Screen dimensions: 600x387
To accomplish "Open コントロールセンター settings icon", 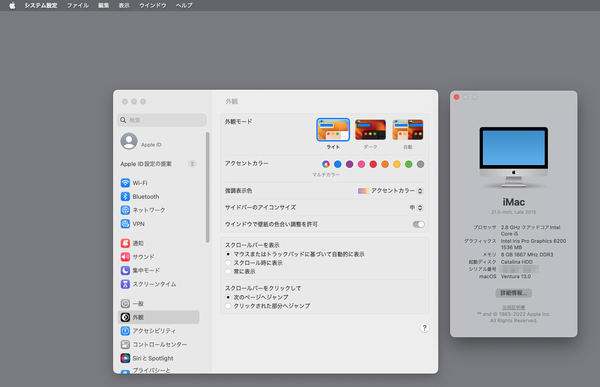I will coord(125,344).
